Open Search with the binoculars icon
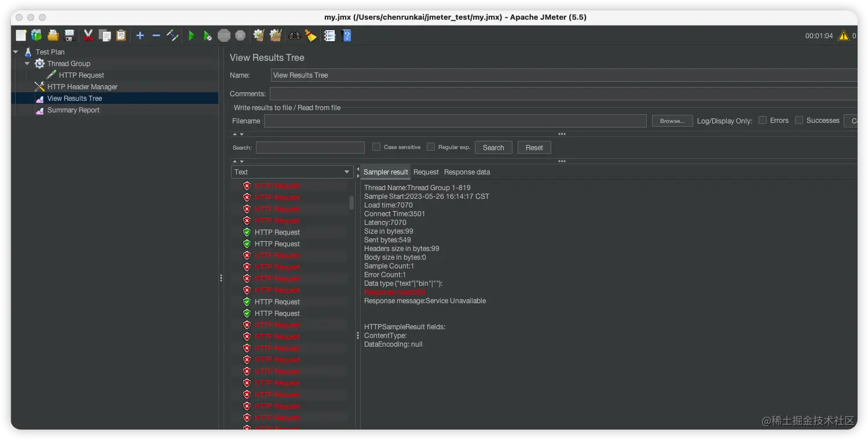Image resolution: width=868 pixels, height=440 pixels. pos(295,36)
